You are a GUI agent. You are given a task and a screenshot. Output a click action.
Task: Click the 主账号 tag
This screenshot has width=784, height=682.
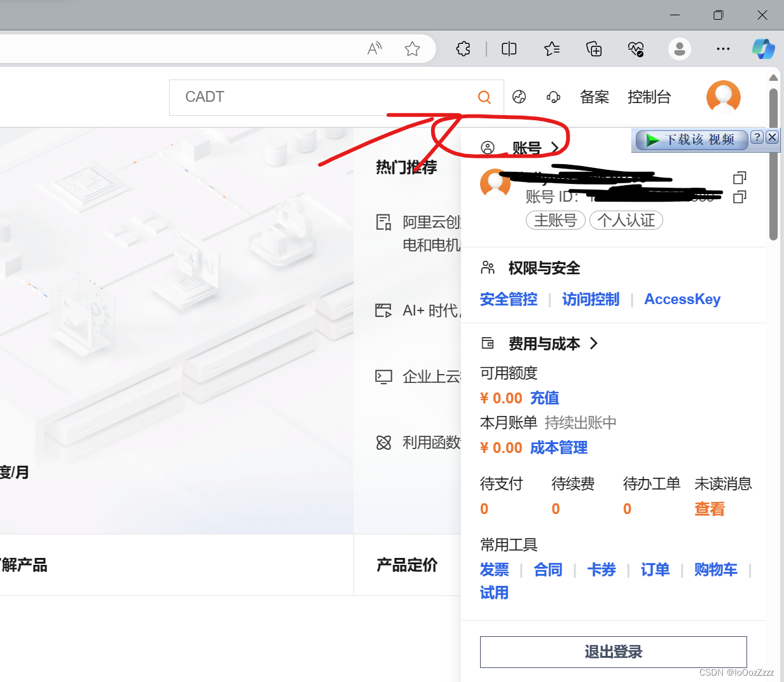coord(556,220)
